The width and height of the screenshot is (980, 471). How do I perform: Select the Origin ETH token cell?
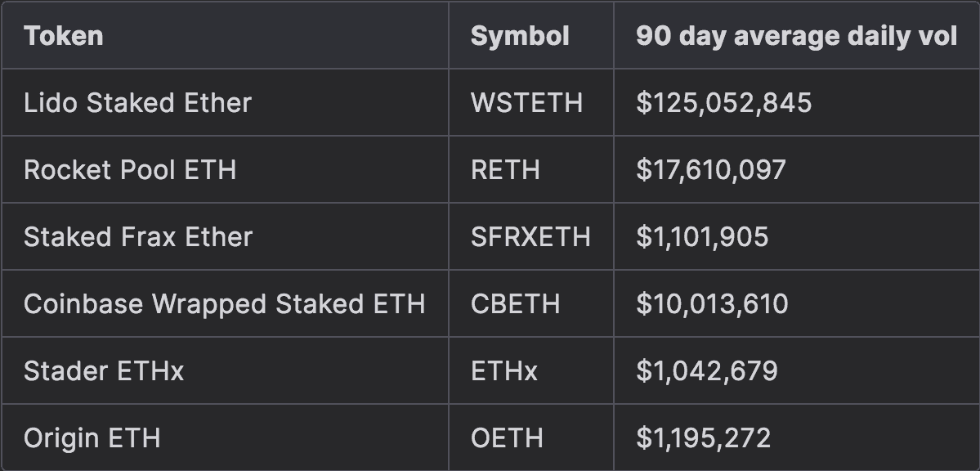[92, 438]
